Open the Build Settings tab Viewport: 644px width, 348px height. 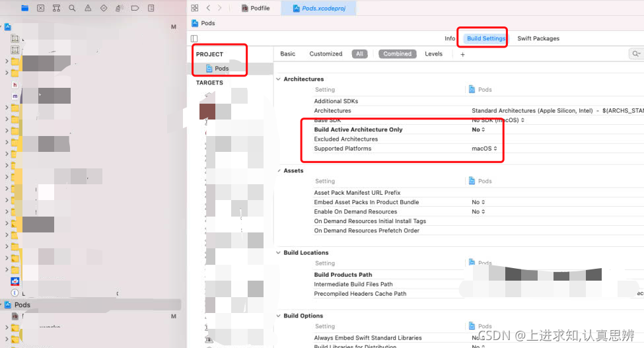coord(486,38)
